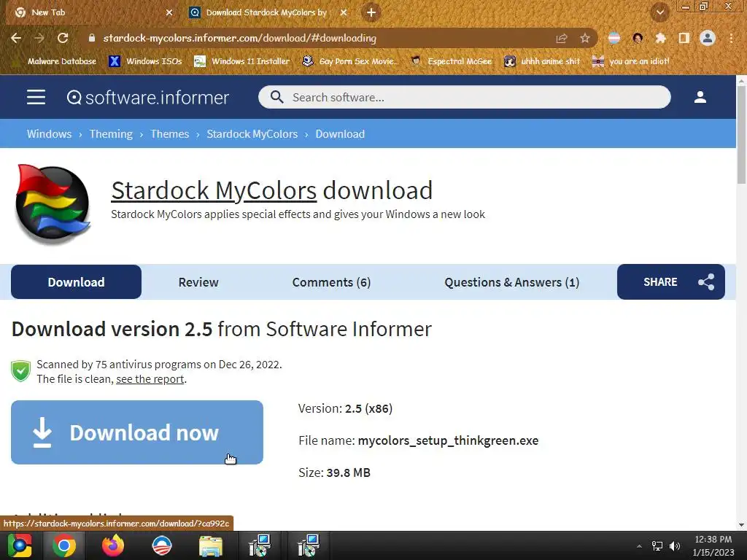The height and width of the screenshot is (560, 747).
Task: Click the page vertical scrollbar thumb
Action: [741, 135]
